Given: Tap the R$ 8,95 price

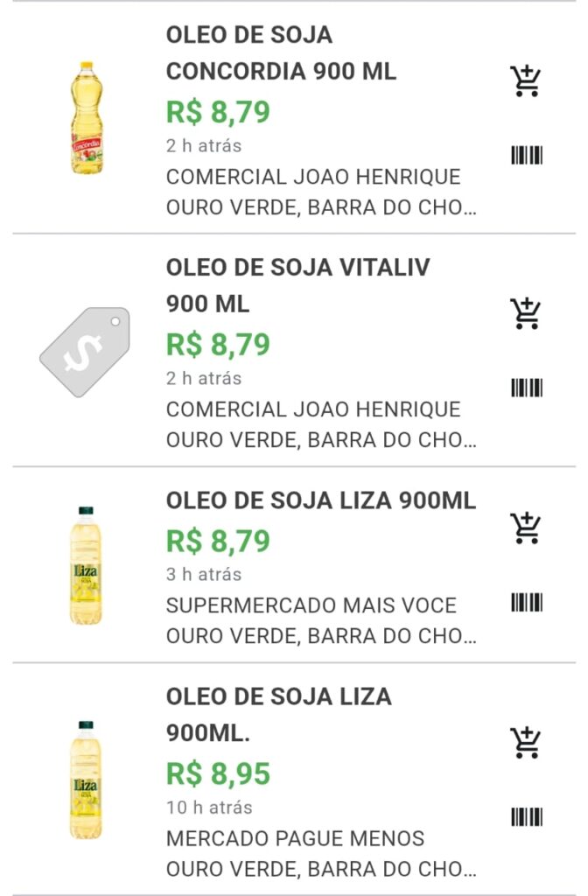Looking at the screenshot, I should point(218,774).
